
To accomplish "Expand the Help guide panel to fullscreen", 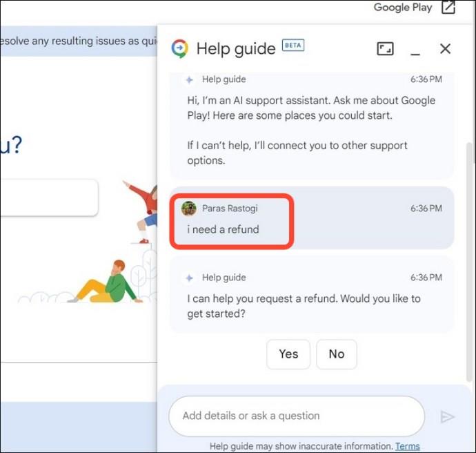I will [x=385, y=48].
